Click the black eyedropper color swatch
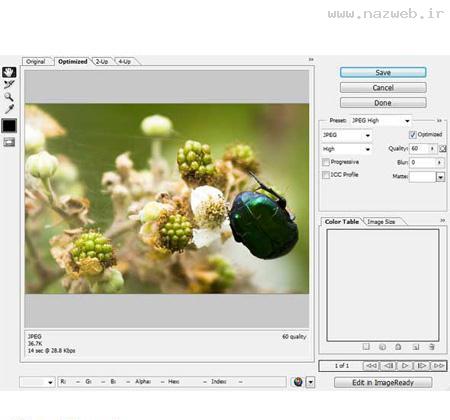Image resolution: width=450 pixels, height=420 pixels. [x=9, y=126]
